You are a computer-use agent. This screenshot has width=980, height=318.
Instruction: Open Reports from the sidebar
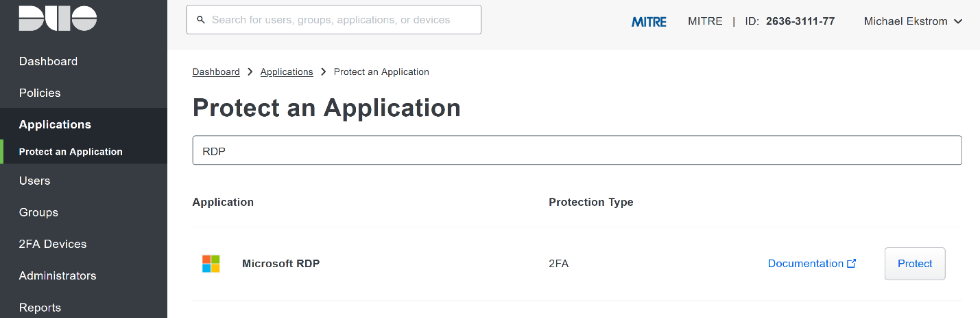pos(40,307)
